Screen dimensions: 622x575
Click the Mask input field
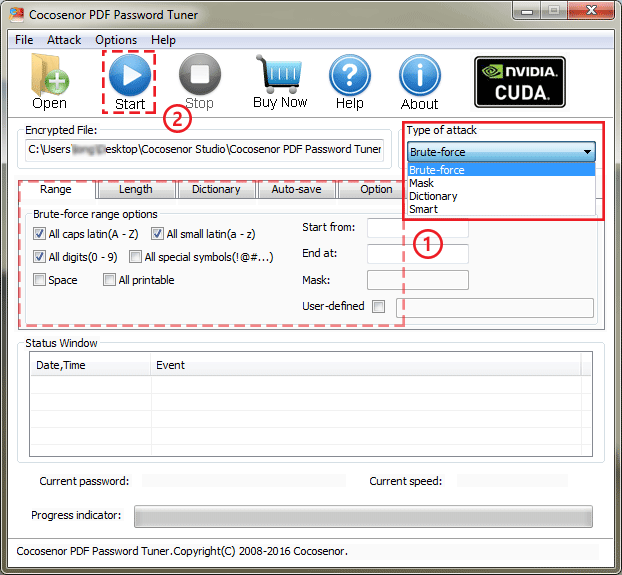pos(417,280)
